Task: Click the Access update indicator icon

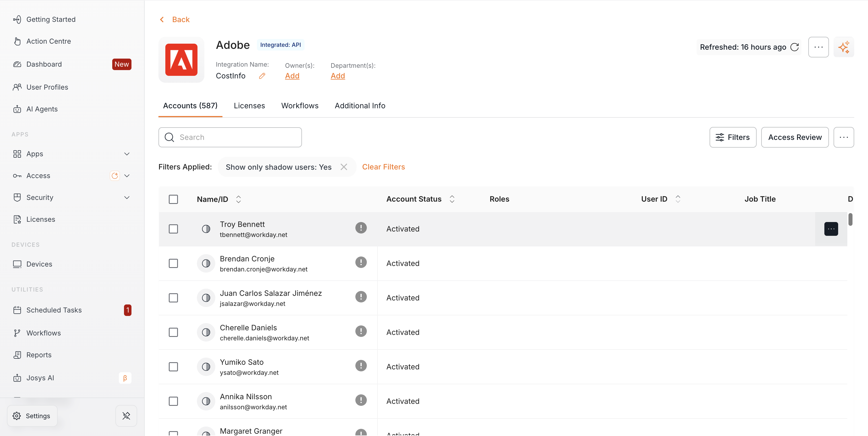Action: [x=115, y=176]
